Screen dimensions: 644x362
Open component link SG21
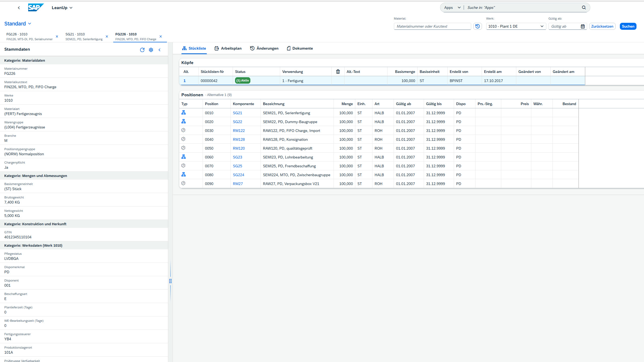coord(237,113)
